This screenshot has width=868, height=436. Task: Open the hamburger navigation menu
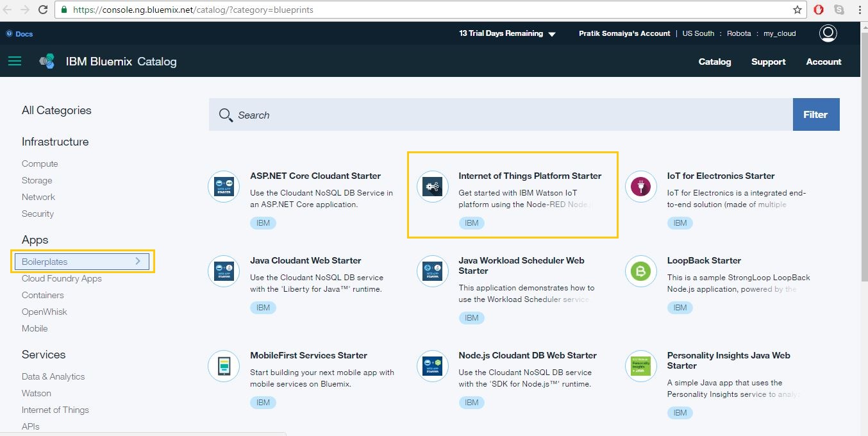(x=14, y=62)
